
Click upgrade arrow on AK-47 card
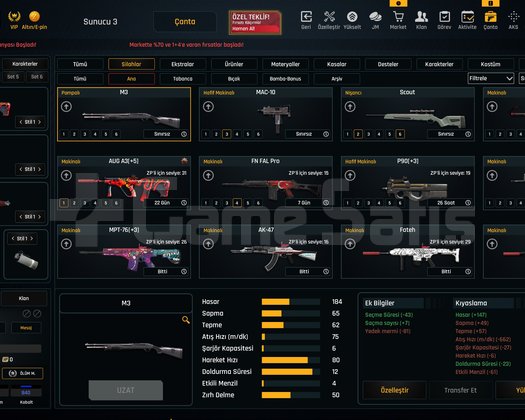click(x=208, y=244)
